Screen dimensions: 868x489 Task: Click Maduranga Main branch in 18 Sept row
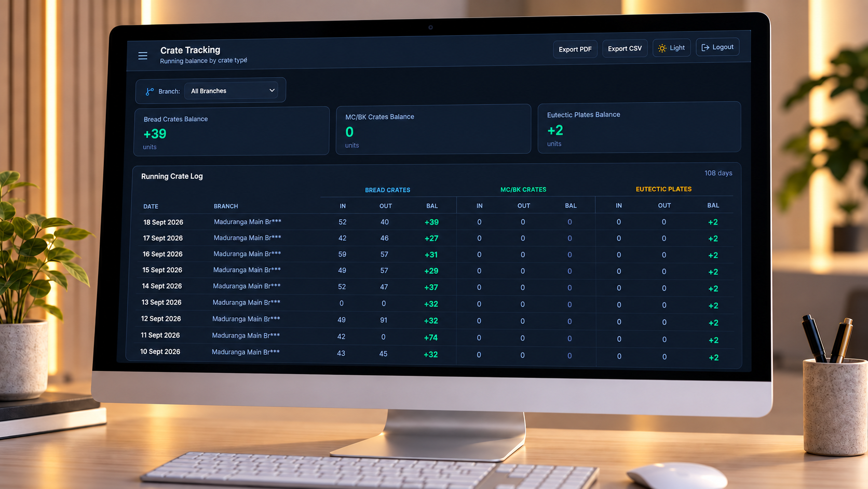(248, 222)
